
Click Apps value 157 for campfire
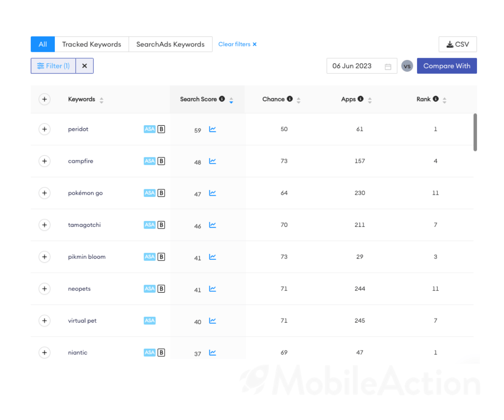[x=360, y=161]
